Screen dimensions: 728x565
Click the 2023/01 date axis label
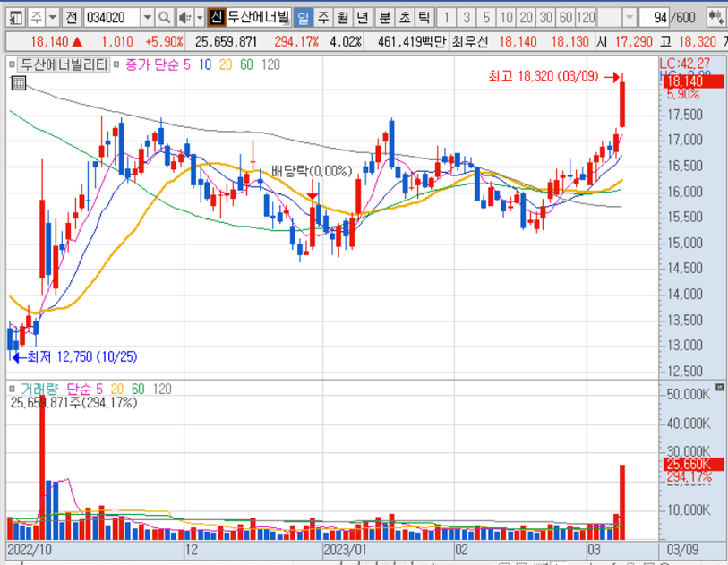(345, 550)
